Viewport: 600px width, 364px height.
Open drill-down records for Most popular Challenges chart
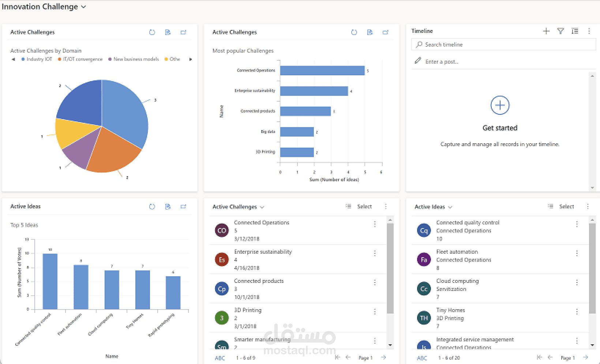click(x=370, y=32)
